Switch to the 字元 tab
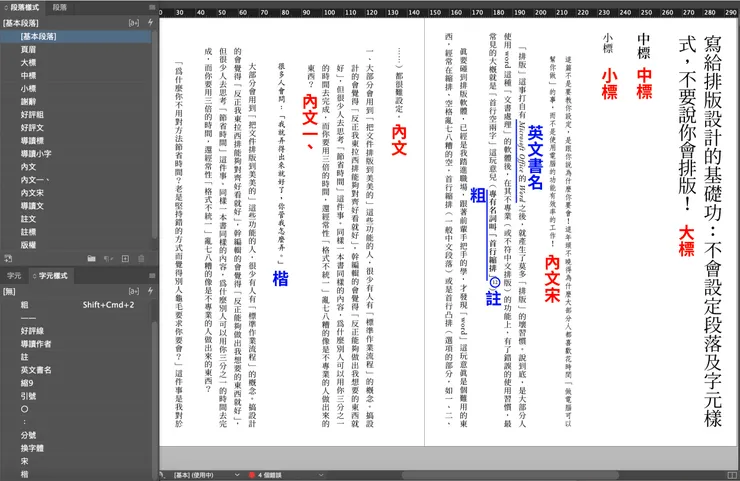This screenshot has height=481, width=740. click(14, 276)
